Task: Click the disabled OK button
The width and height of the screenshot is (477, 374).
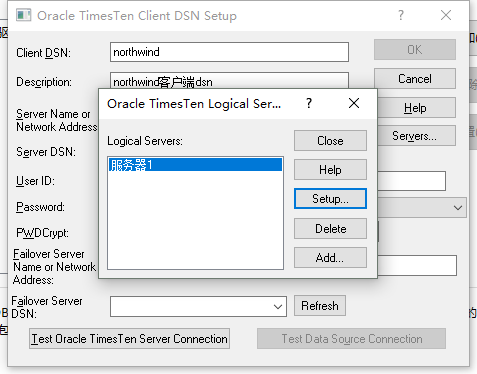Action: point(415,50)
